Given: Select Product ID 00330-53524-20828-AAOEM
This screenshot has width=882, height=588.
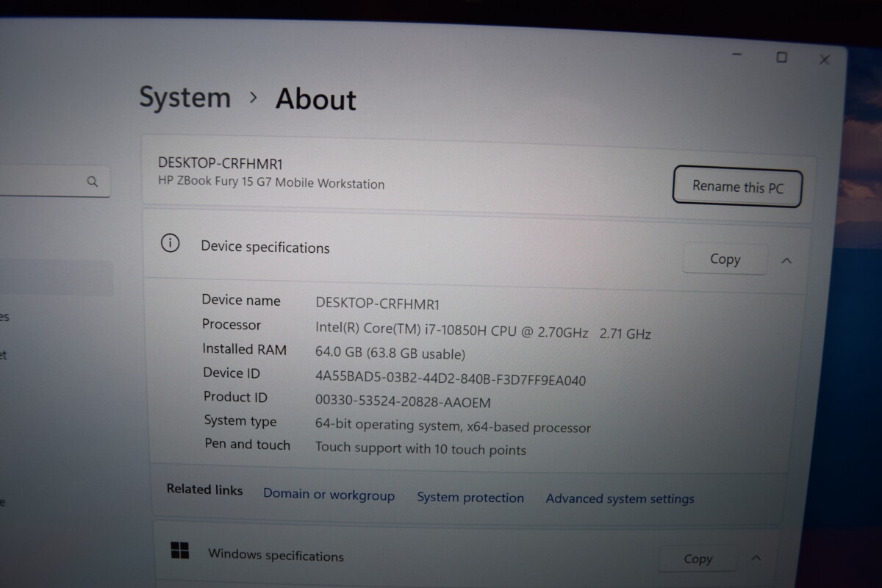Looking at the screenshot, I should point(403,402).
